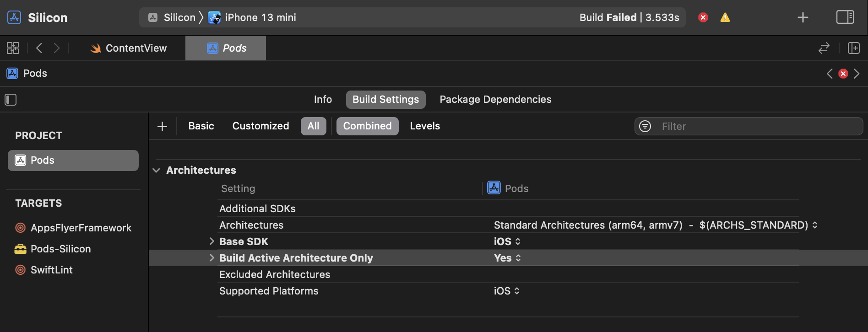Click the Pods project icon in jump bar
The width and height of the screenshot is (868, 332).
pyautogui.click(x=12, y=73)
